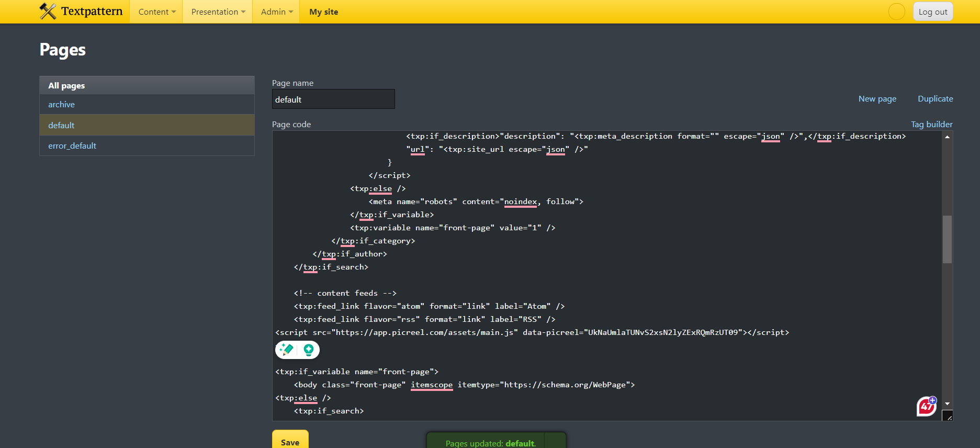
Task: Click the closing </txp:if_search> tag line
Action: pyautogui.click(x=331, y=267)
